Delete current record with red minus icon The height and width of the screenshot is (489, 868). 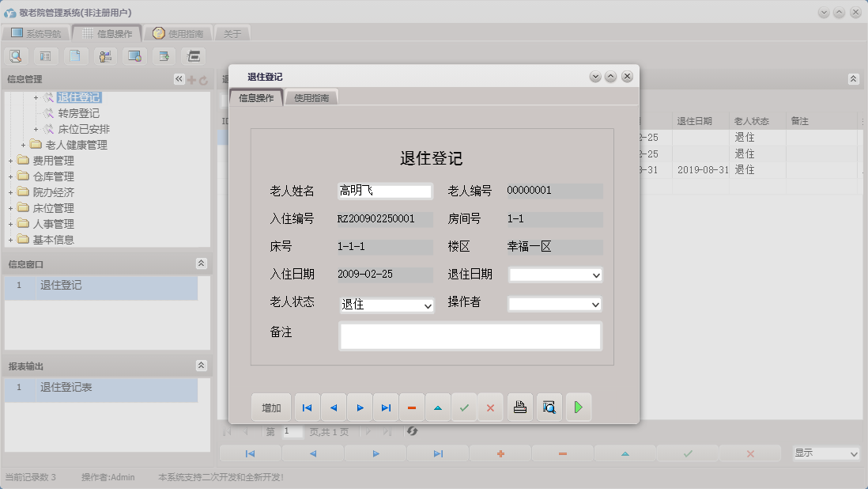pos(411,407)
